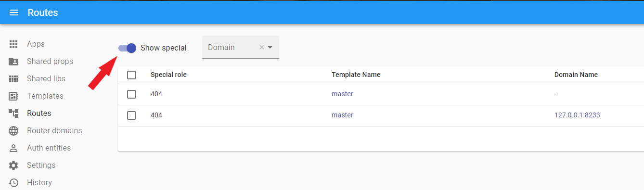644x190 pixels.
Task: Click the History clock icon
Action: pyautogui.click(x=13, y=183)
